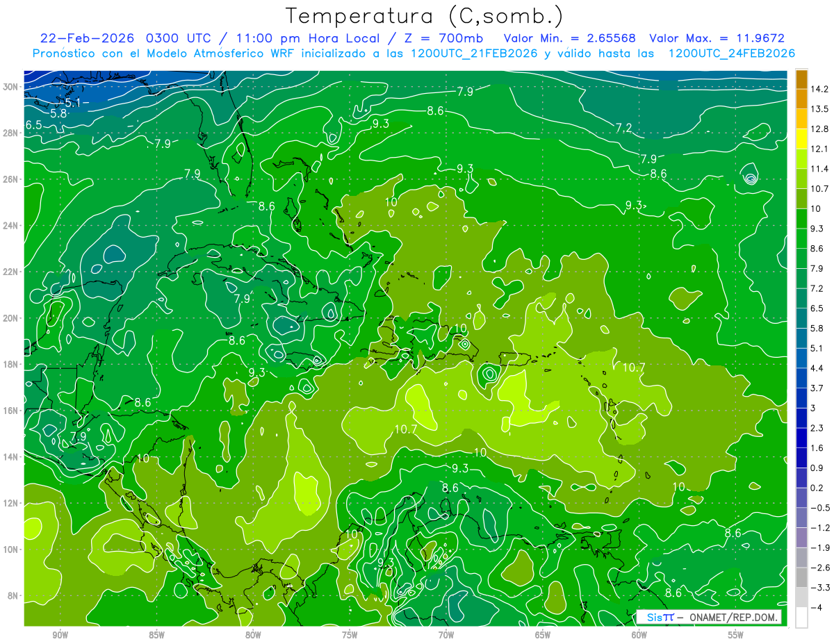Click the 85W longitude axis label
This screenshot has width=834, height=644.
[x=156, y=635]
